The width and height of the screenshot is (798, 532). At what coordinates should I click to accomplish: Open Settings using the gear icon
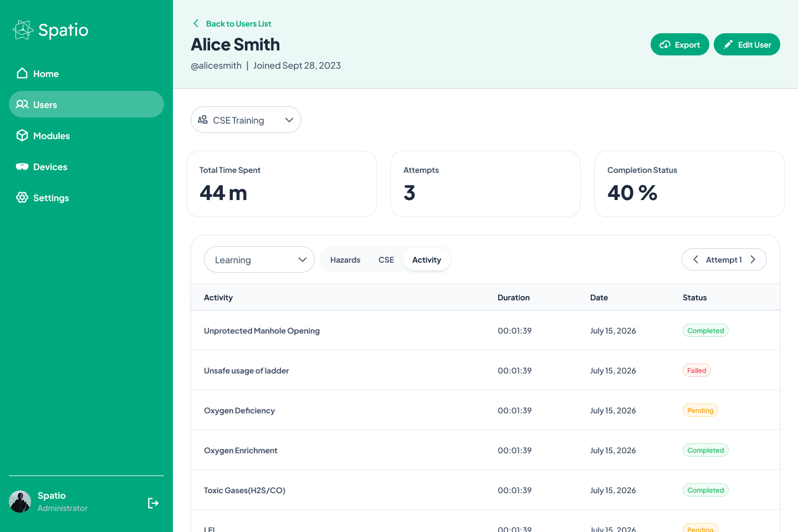click(22, 197)
